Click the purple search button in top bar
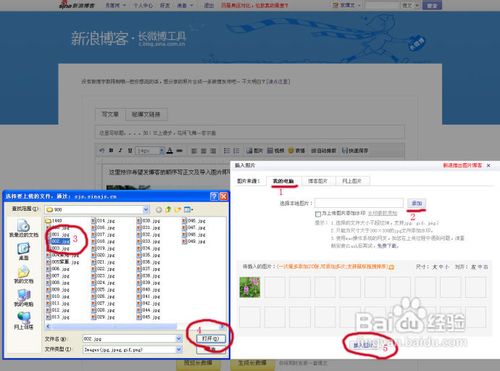Screen dimensions: 500x371 tap(432, 5)
